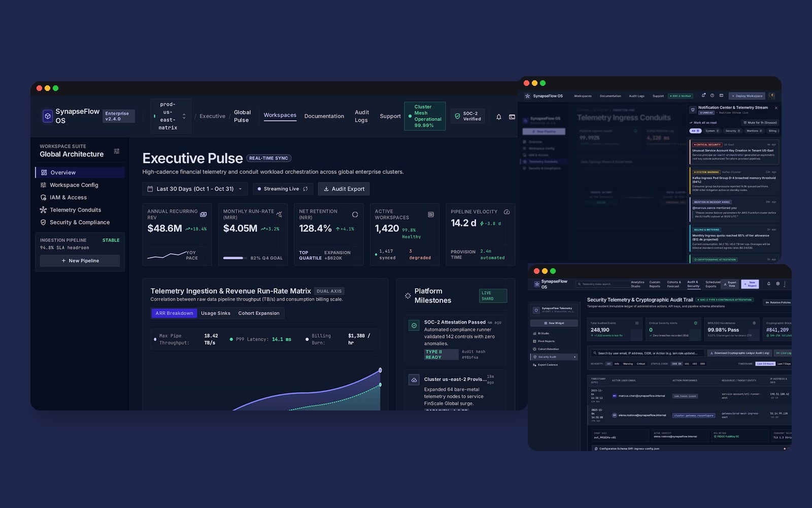
Task: Select the Last 7 Days timeframe
Action: coord(784,364)
